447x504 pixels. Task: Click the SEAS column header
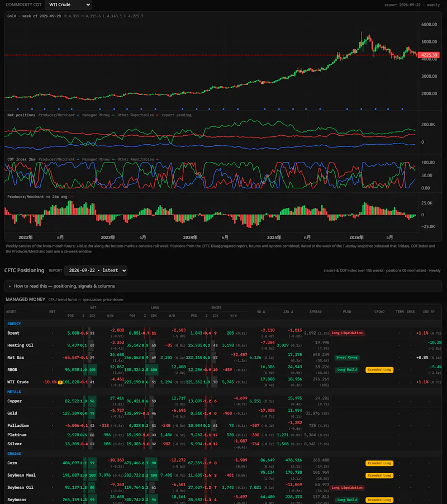click(x=410, y=311)
